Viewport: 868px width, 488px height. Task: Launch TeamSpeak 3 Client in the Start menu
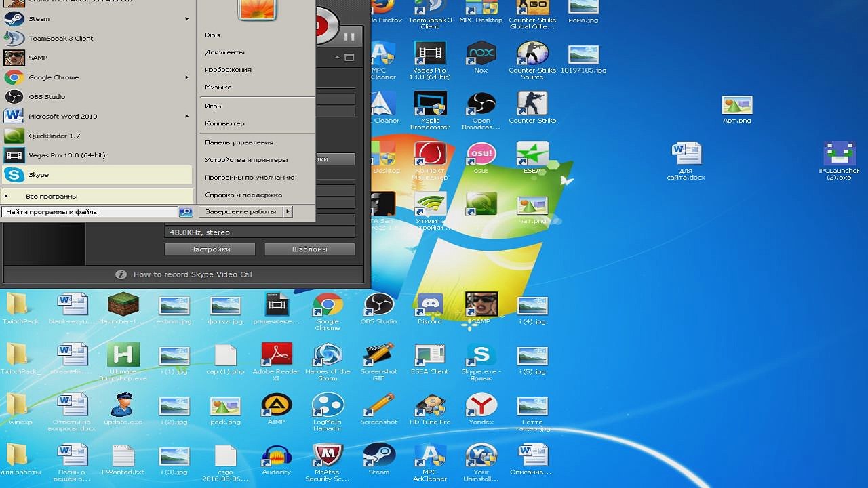[97, 39]
